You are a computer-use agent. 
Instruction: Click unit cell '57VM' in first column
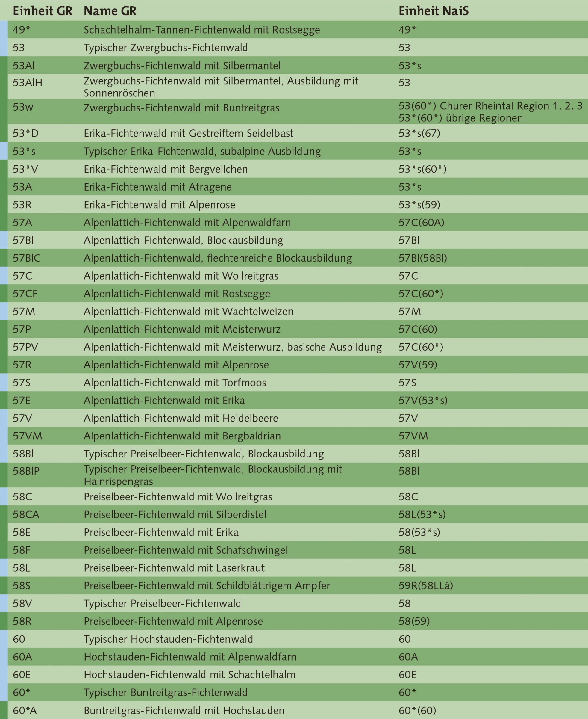coord(28,436)
